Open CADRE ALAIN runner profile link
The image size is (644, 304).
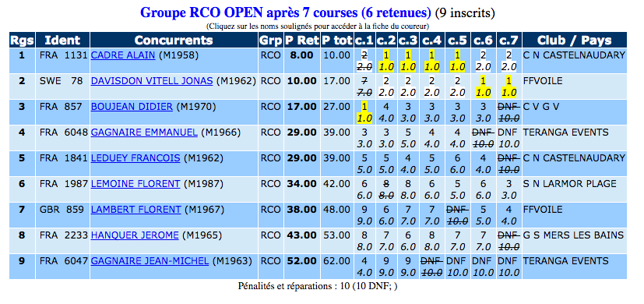(123, 55)
